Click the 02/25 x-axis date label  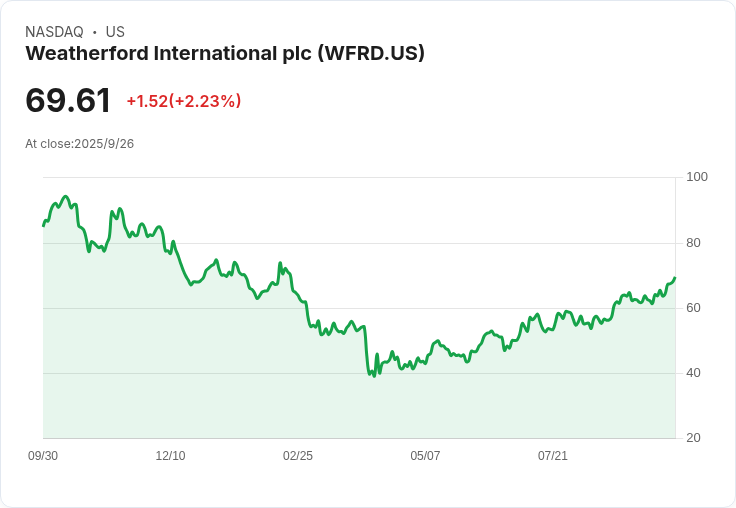(x=298, y=456)
